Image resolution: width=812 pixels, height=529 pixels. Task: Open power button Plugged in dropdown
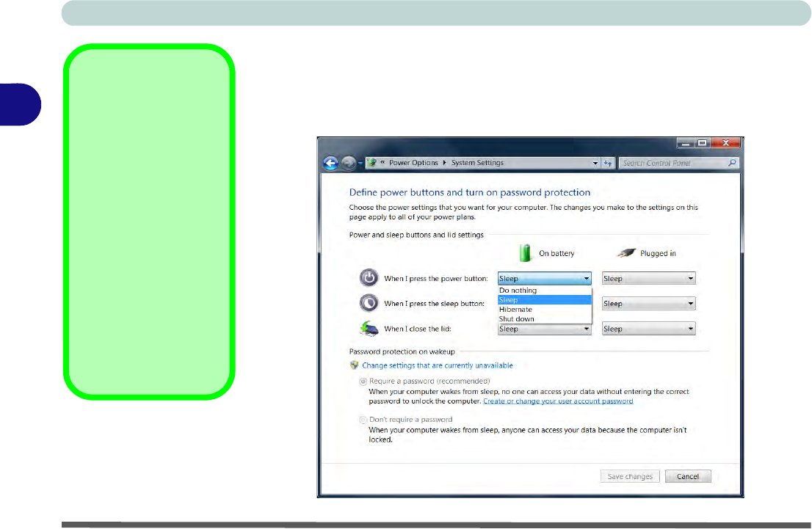648,279
